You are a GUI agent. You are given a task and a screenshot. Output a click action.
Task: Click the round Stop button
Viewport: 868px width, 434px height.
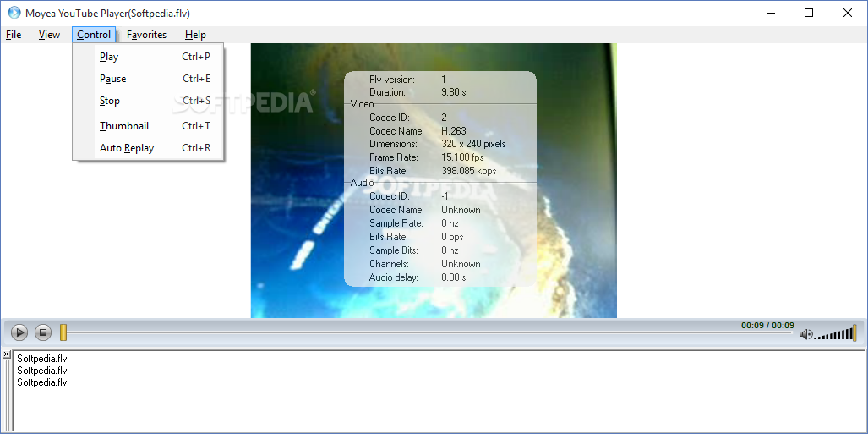[x=42, y=332]
